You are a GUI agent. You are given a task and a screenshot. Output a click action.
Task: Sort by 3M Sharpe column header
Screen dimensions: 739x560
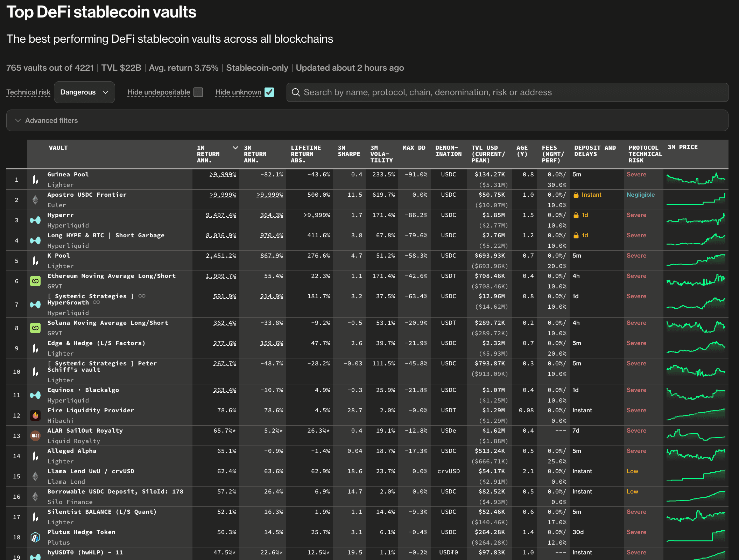tap(349, 151)
